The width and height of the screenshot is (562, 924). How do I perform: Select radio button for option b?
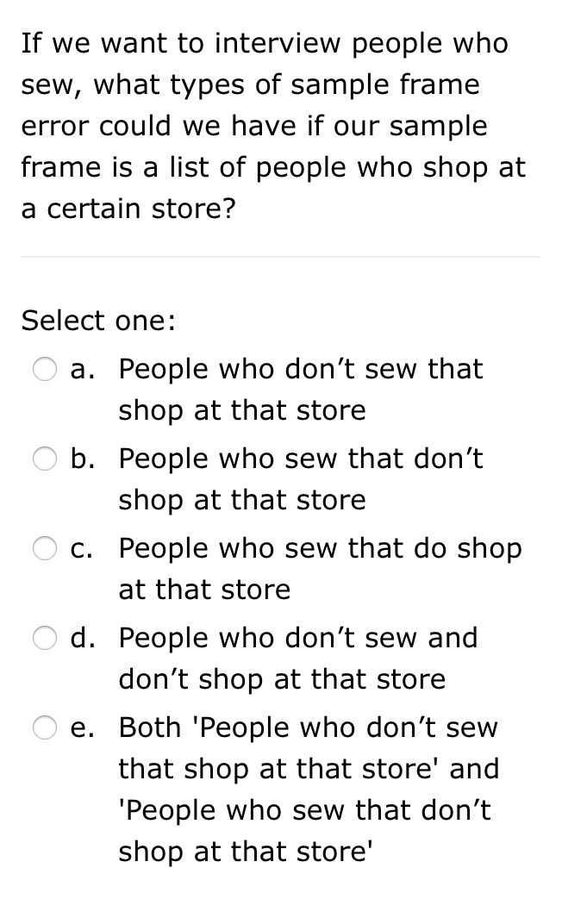pos(45,459)
